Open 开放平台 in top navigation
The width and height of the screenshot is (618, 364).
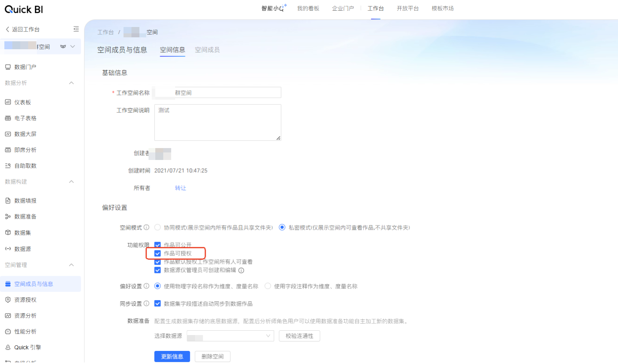pyautogui.click(x=407, y=8)
